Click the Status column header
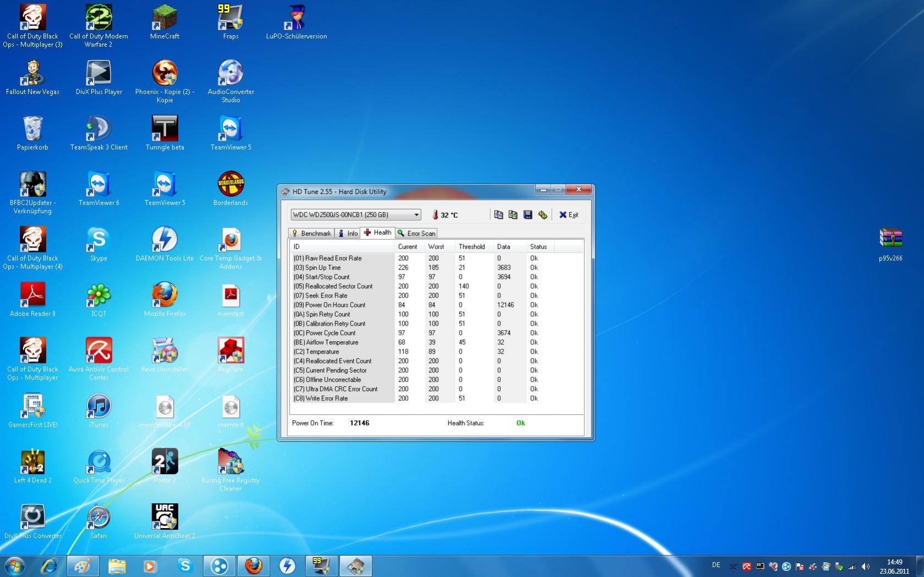This screenshot has height=577, width=924. pos(540,246)
